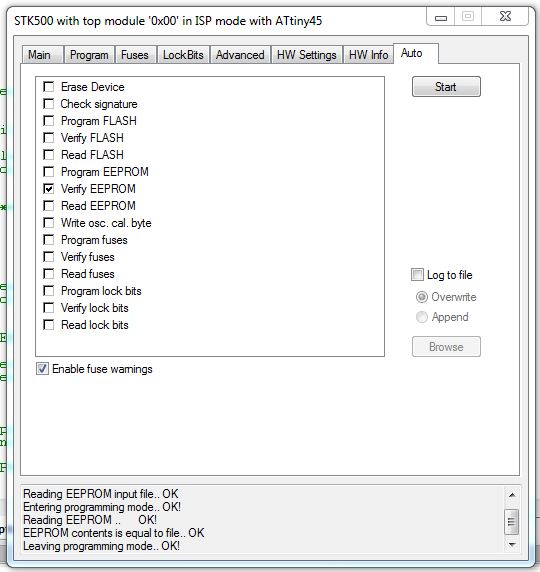Select the Auto tab
This screenshot has width=540, height=572.
(416, 53)
